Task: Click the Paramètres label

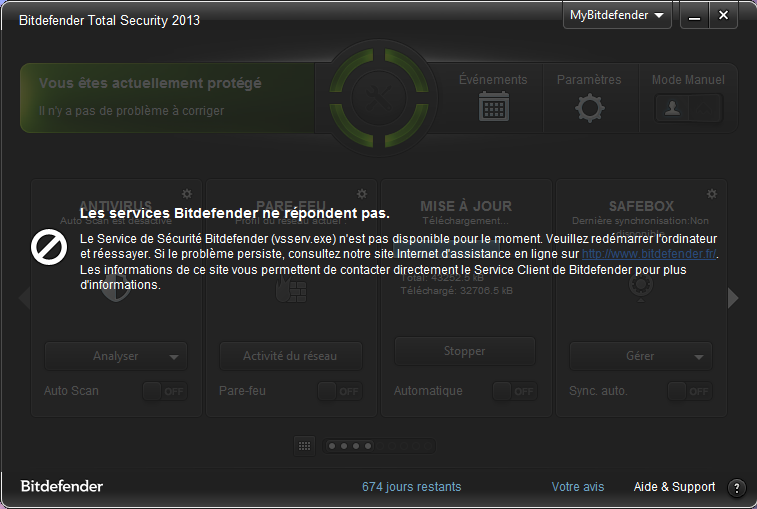Action: tap(589, 80)
